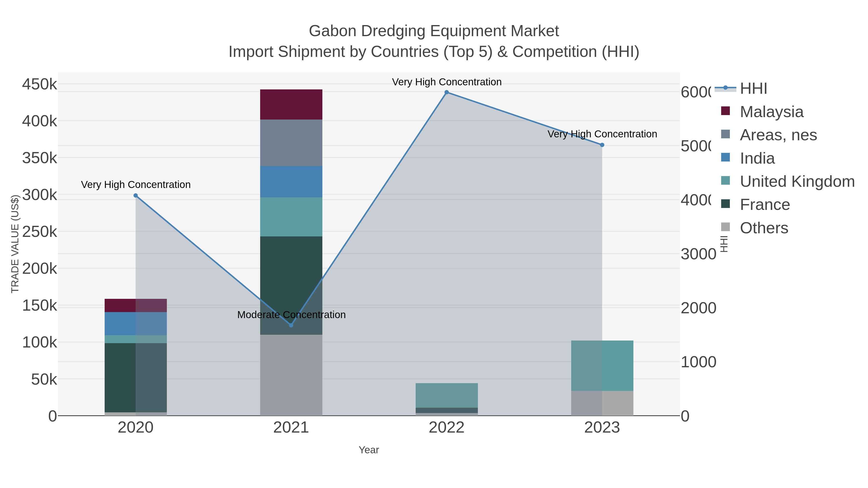Click the 2020 x-axis label
This screenshot has height=488, width=868.
click(x=136, y=428)
